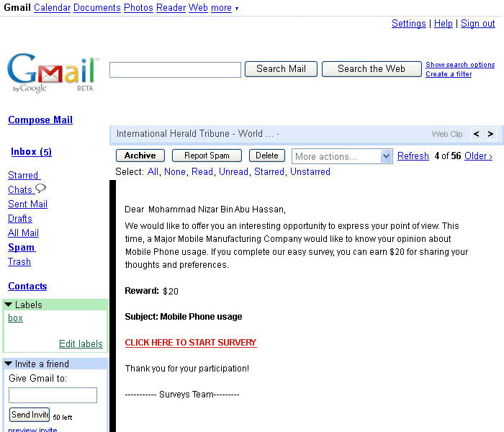The width and height of the screenshot is (504, 432).
Task: Sign out of Gmail
Action: pos(477,24)
